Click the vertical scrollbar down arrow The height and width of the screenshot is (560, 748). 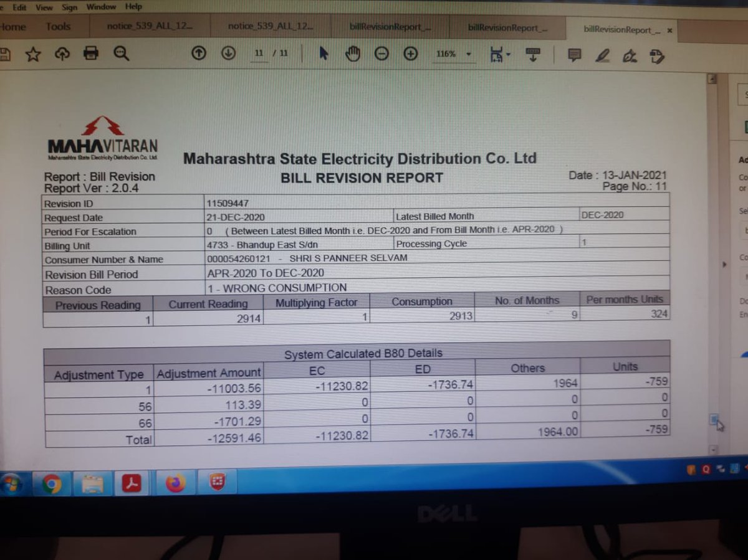pyautogui.click(x=714, y=449)
